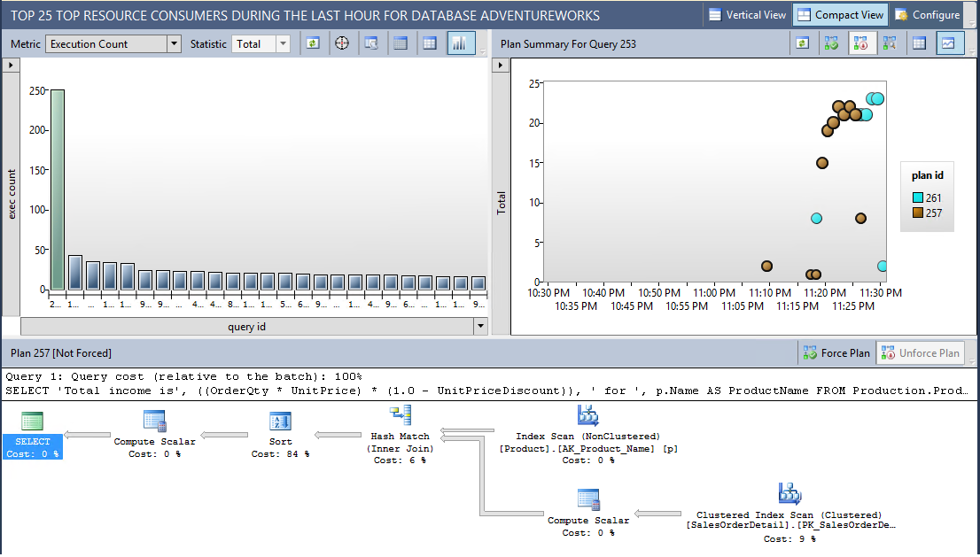Select the brown dot near 11:10 PM
This screenshot has width=980, height=557.
coord(766,266)
